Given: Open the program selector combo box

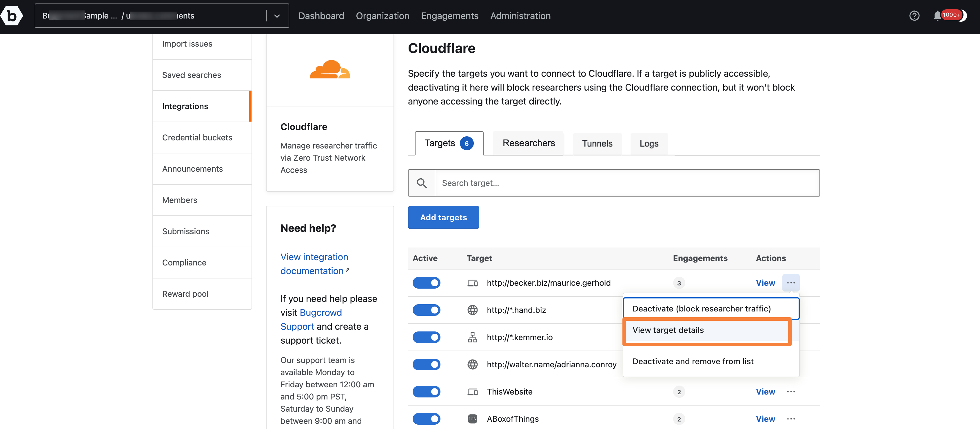Looking at the screenshot, I should point(162,16).
